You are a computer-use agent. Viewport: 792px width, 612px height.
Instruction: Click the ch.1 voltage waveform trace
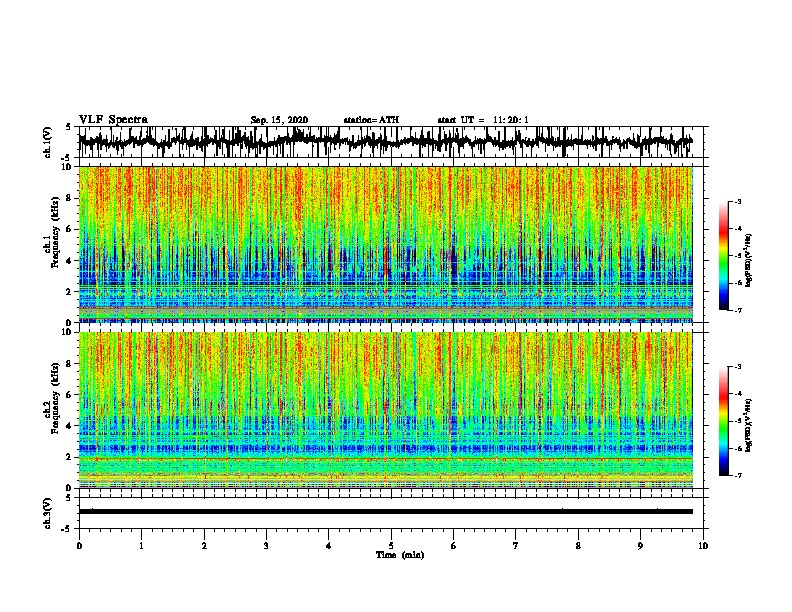(x=385, y=141)
